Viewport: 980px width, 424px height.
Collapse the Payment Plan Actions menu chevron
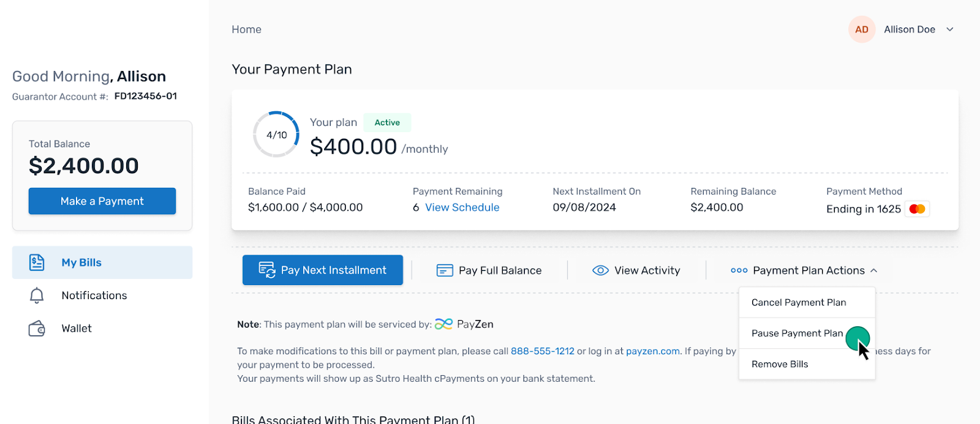[x=874, y=270]
